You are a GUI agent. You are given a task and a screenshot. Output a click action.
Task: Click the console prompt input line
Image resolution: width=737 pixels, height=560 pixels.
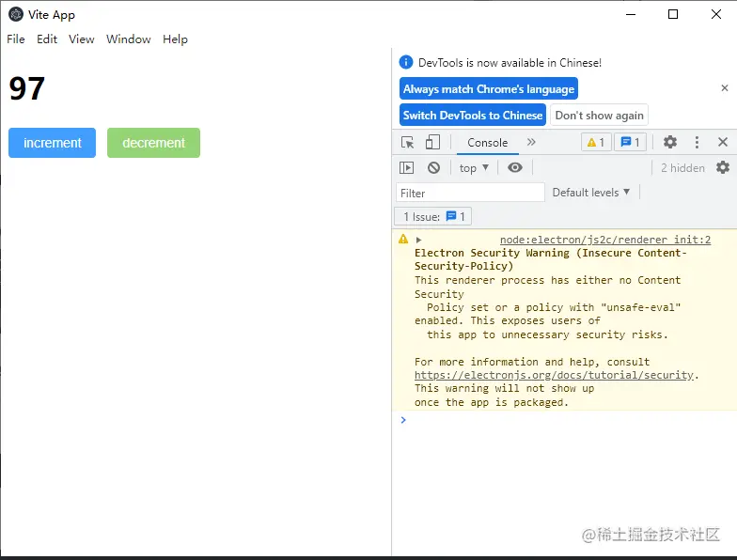point(564,420)
